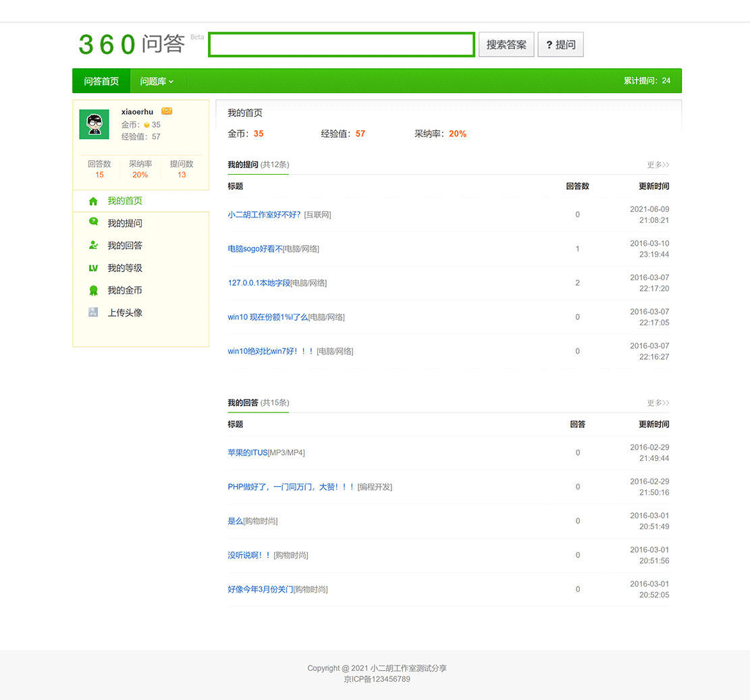Click the medal icon beside 我的金币
The image size is (750, 700).
[x=92, y=290]
